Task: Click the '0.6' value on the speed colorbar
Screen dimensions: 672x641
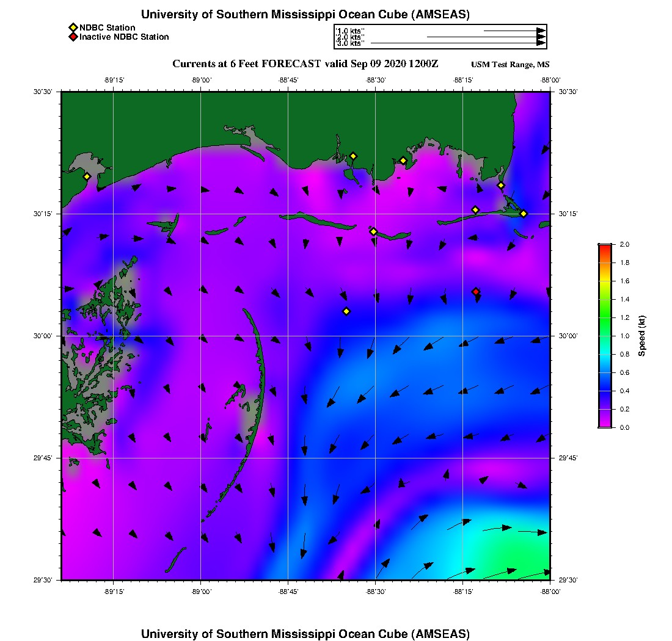Action: (x=624, y=372)
